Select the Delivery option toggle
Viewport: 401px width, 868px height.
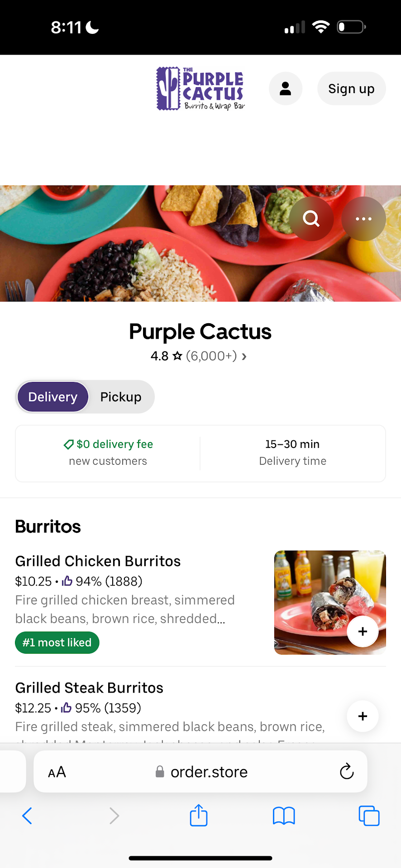point(53,397)
